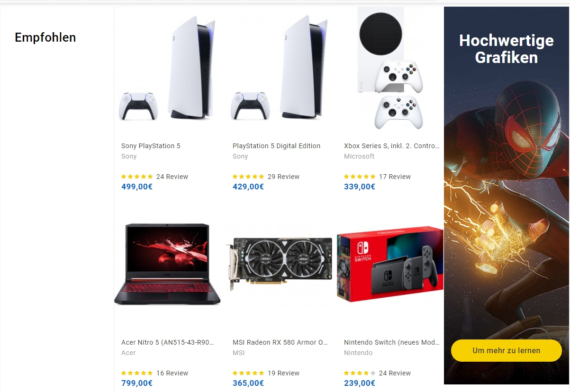Open the 24 Review link under PlayStation 5
Screen dimensions: 570x392
coord(172,177)
